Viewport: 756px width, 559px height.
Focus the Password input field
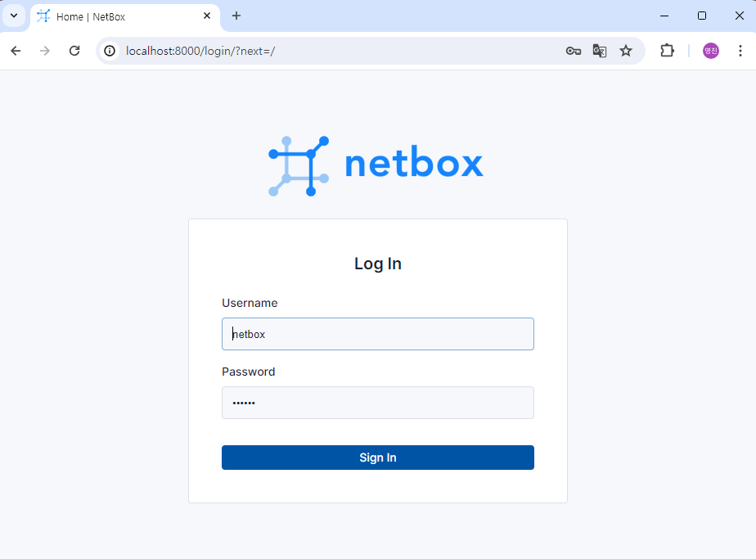coord(378,403)
